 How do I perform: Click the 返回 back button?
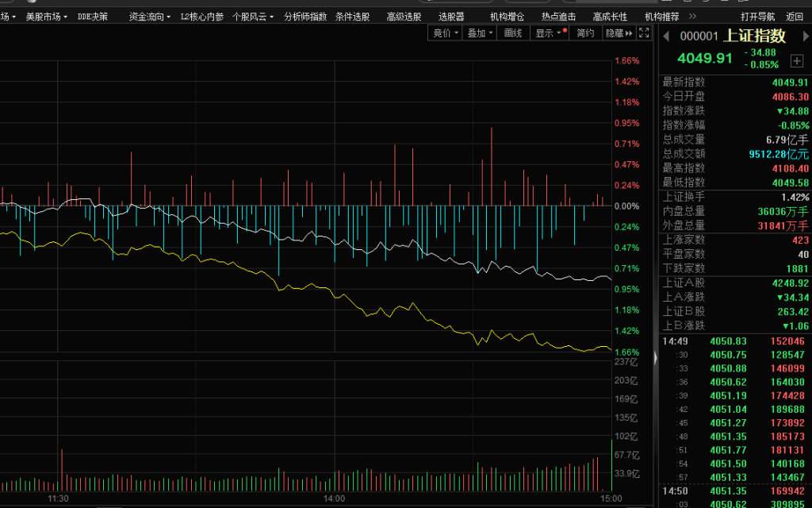tap(795, 16)
